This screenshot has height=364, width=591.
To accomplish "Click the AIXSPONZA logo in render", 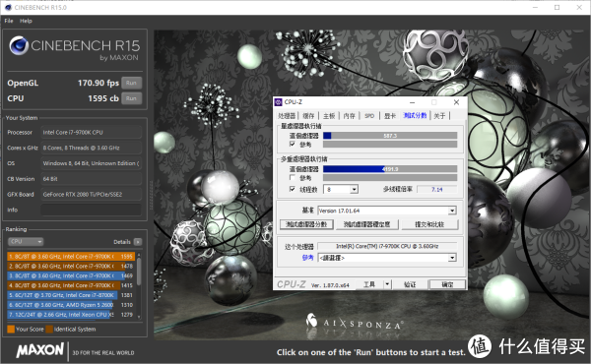I will (355, 323).
